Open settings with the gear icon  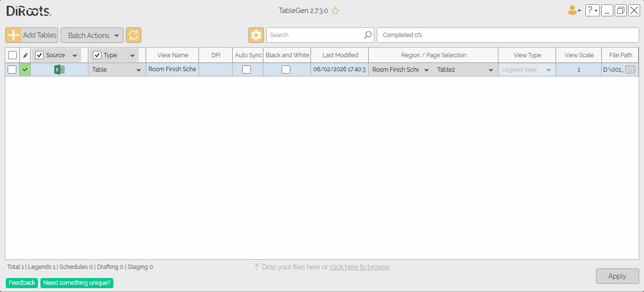(x=256, y=35)
